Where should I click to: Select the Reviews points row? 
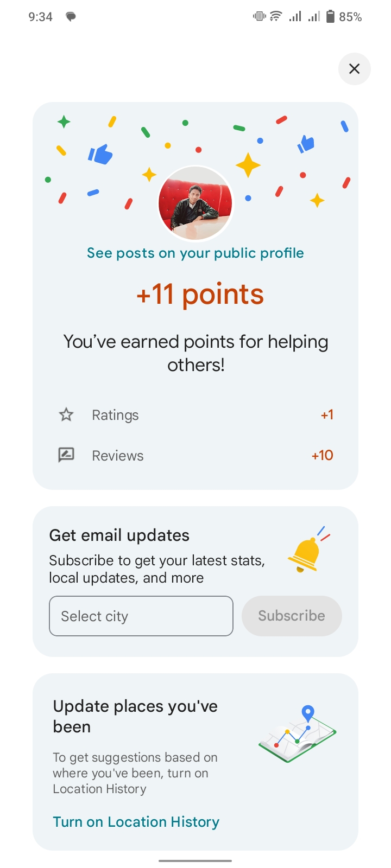coord(195,455)
